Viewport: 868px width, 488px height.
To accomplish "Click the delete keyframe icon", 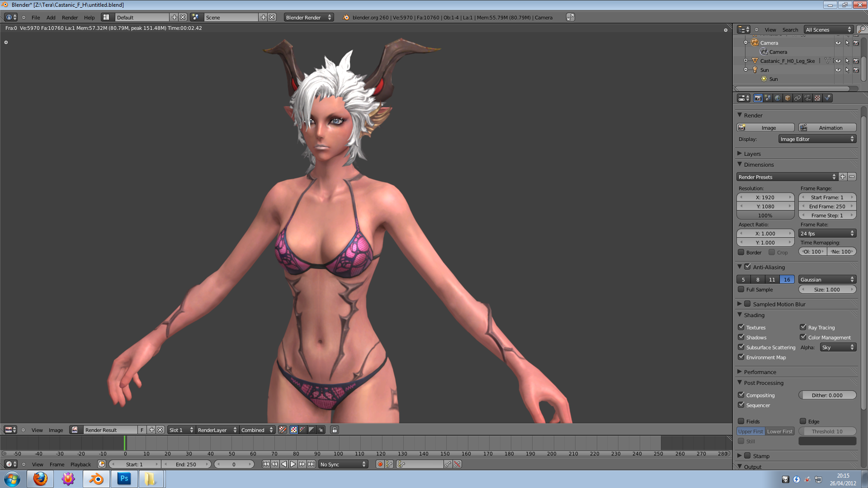I will (x=458, y=464).
